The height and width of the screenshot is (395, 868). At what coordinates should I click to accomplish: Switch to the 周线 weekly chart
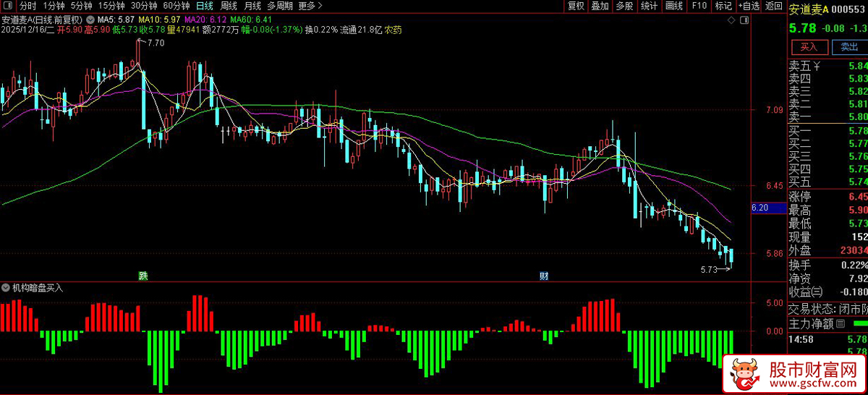(x=229, y=7)
